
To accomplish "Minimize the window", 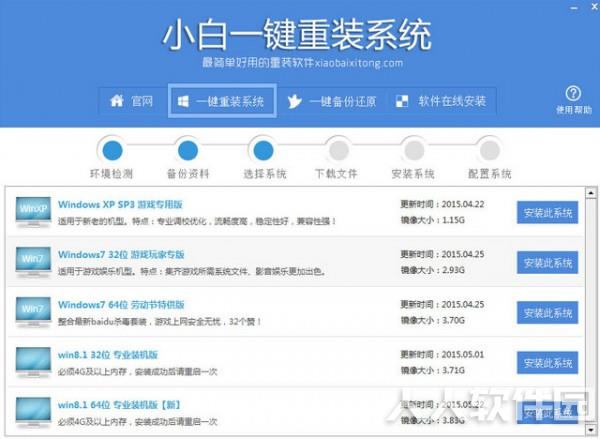I will 574,8.
